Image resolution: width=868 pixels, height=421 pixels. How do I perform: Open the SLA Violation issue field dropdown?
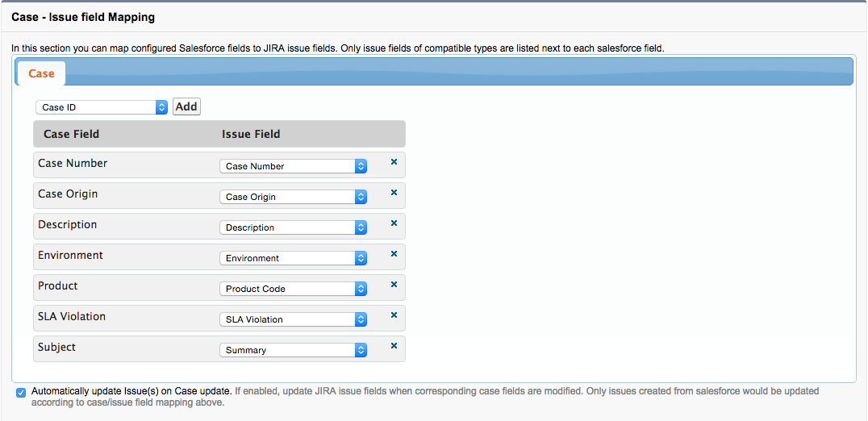tap(293, 319)
